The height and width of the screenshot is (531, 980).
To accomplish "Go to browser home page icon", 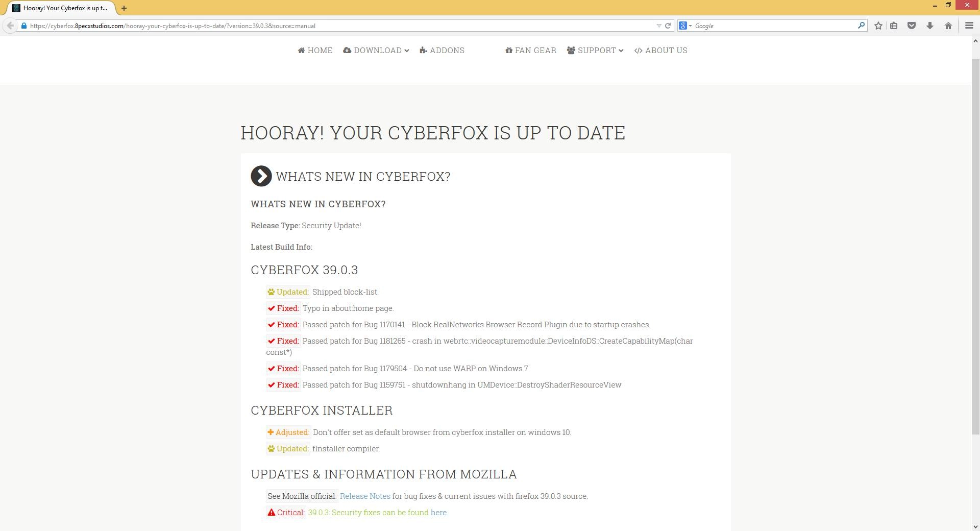I will click(x=948, y=26).
